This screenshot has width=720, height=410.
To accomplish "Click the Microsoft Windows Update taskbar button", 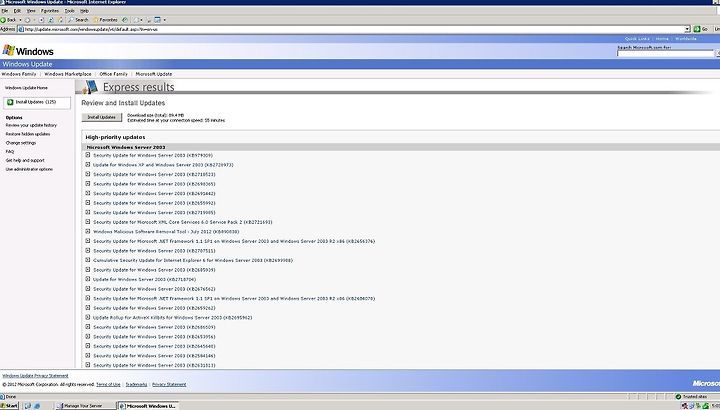I will click(148, 406).
